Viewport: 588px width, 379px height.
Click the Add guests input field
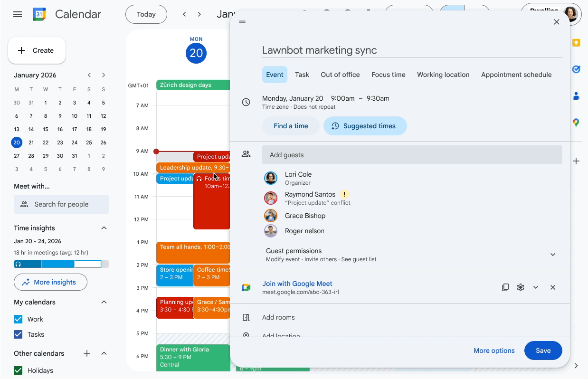pyautogui.click(x=412, y=155)
